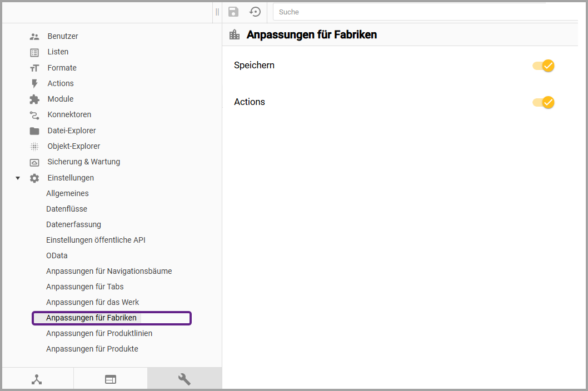Viewport: 588px width, 391px height.
Task: Click the Listen list icon
Action: (34, 52)
